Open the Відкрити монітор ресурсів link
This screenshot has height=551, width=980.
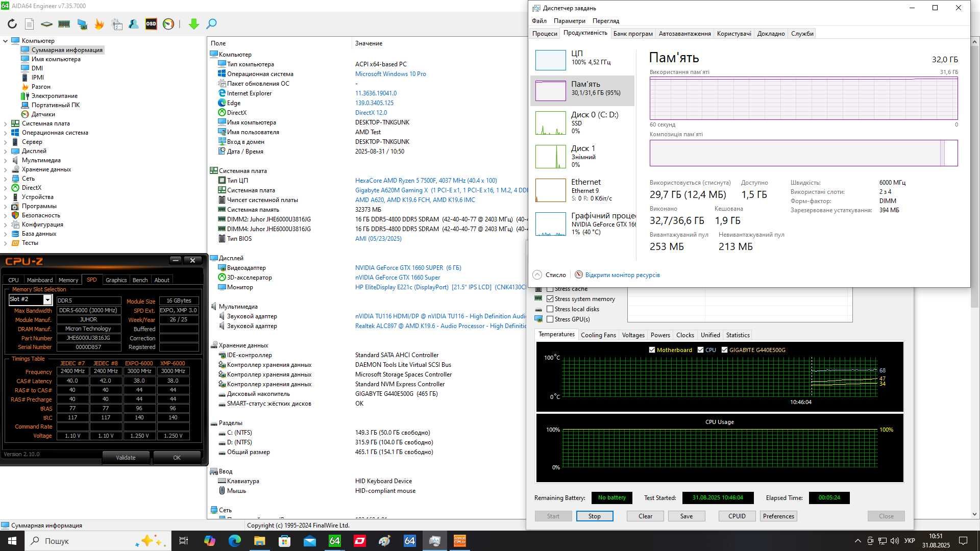pyautogui.click(x=622, y=275)
